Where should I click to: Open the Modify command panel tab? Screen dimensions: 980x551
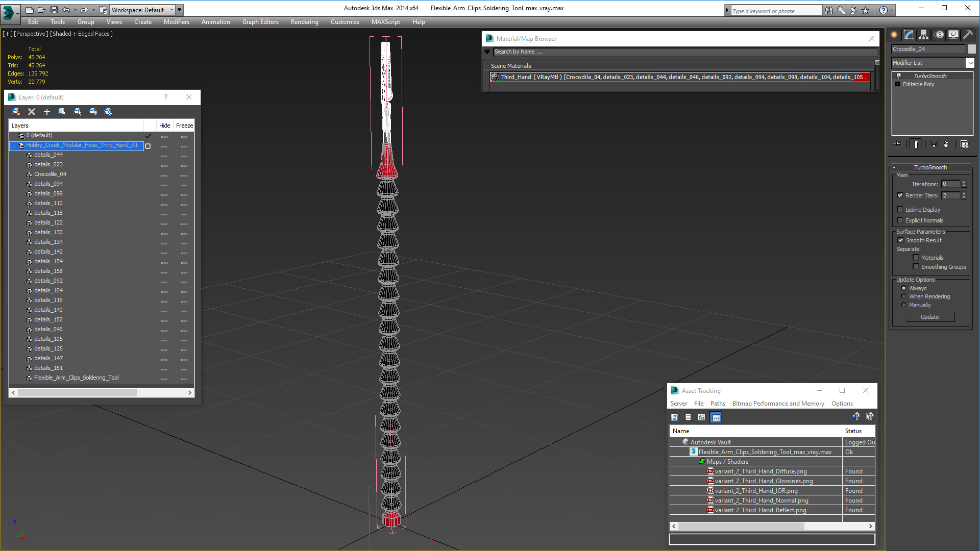click(909, 35)
